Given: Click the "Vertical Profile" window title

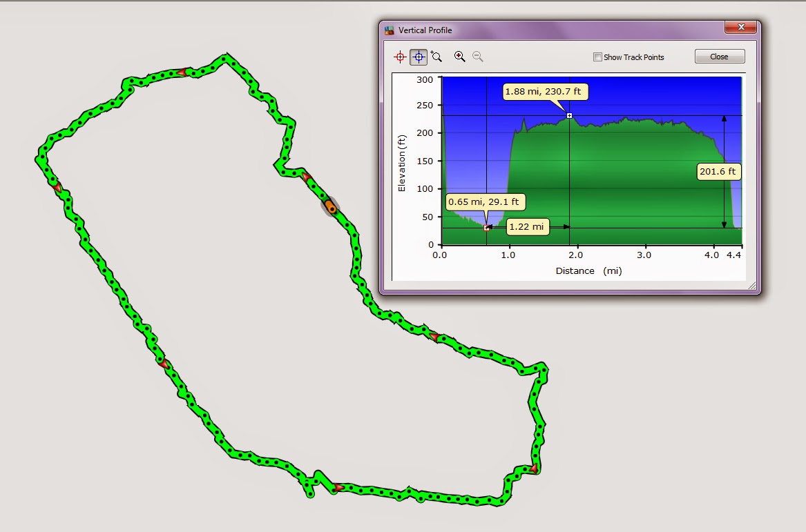Looking at the screenshot, I should point(425,30).
